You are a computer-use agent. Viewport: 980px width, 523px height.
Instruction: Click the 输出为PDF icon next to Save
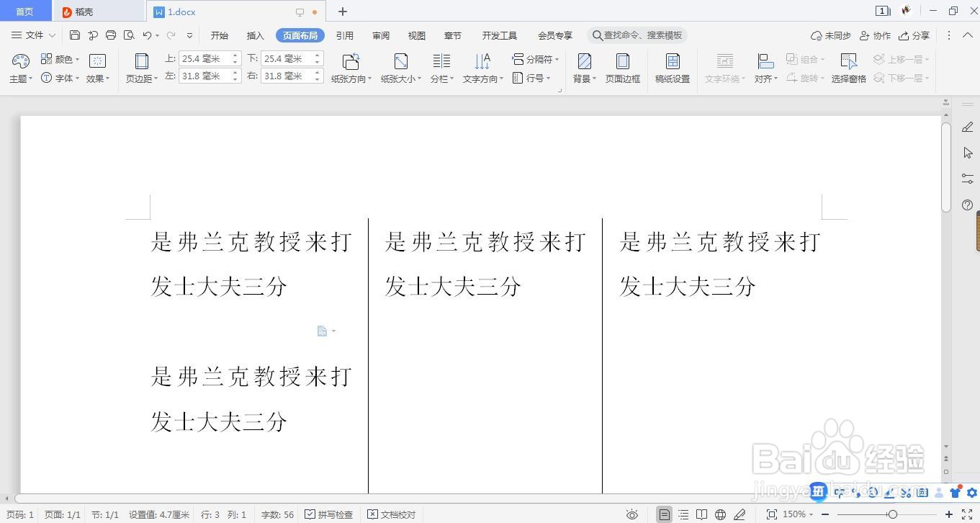93,35
